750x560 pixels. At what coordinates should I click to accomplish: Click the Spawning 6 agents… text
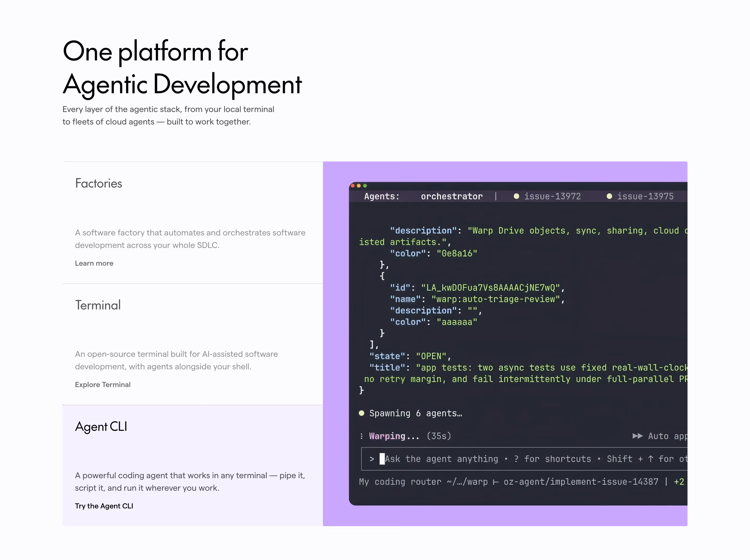pos(416,413)
